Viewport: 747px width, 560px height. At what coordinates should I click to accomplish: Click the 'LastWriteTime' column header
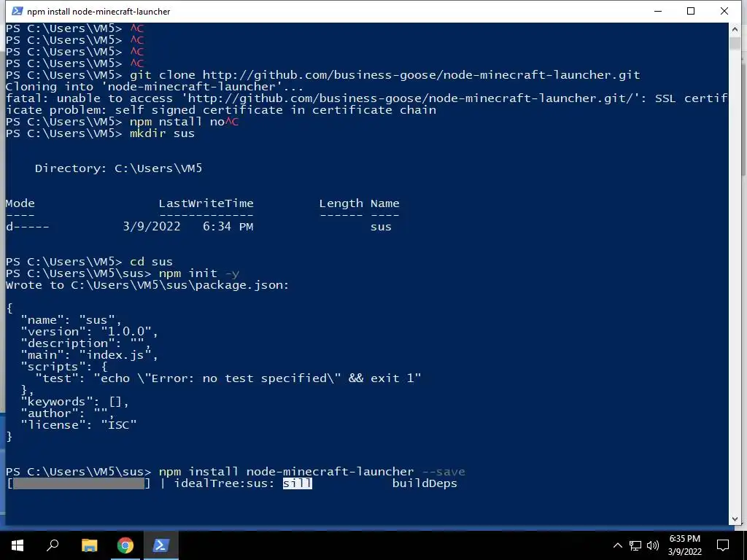pyautogui.click(x=206, y=203)
